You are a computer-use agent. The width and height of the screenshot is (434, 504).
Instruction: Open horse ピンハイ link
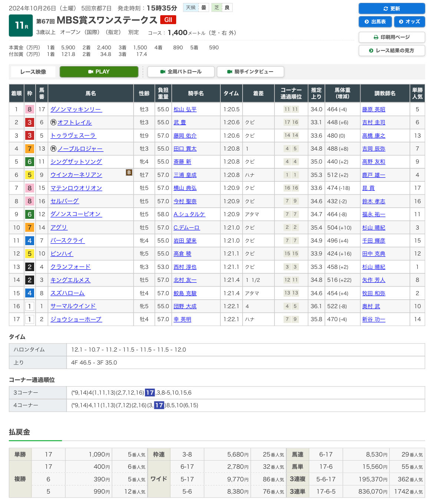(x=62, y=254)
